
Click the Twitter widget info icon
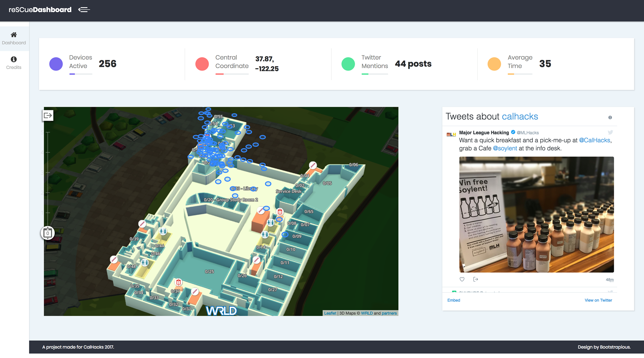[x=610, y=117]
